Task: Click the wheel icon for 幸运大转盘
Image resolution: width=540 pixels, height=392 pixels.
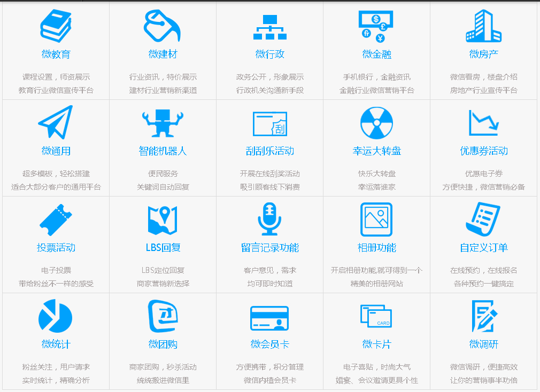Action: tap(376, 123)
